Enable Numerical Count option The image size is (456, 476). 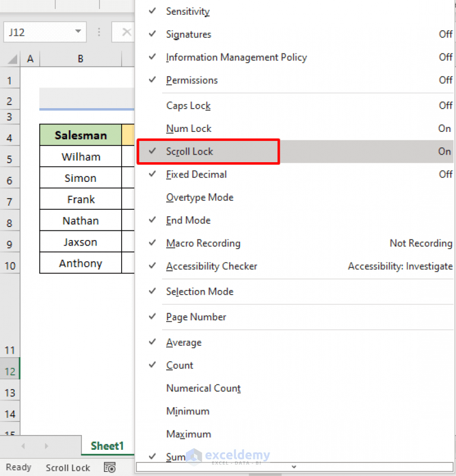pos(294,389)
